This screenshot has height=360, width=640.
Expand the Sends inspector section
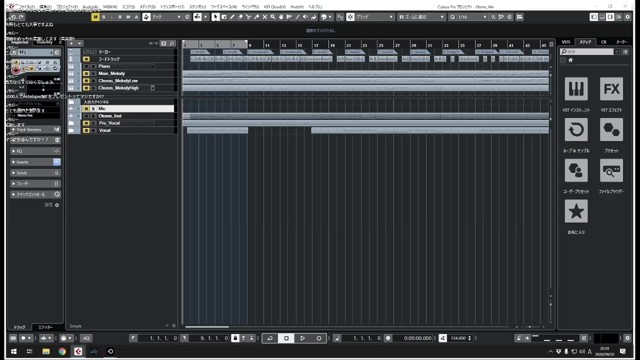coord(35,173)
